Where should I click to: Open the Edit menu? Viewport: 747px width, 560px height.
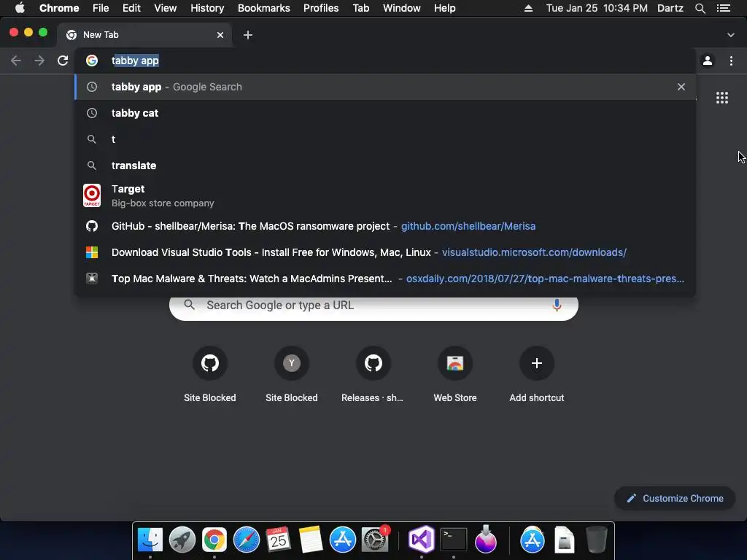tap(131, 8)
